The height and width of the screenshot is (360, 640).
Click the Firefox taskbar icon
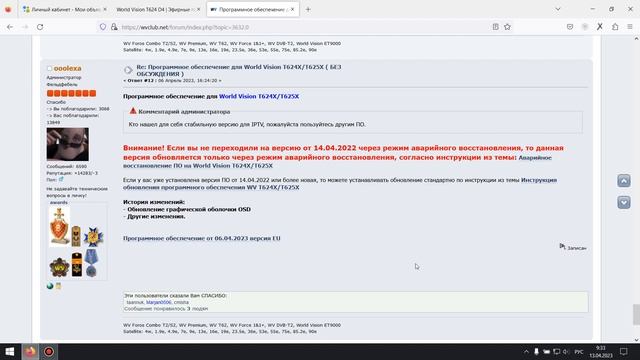(30, 351)
